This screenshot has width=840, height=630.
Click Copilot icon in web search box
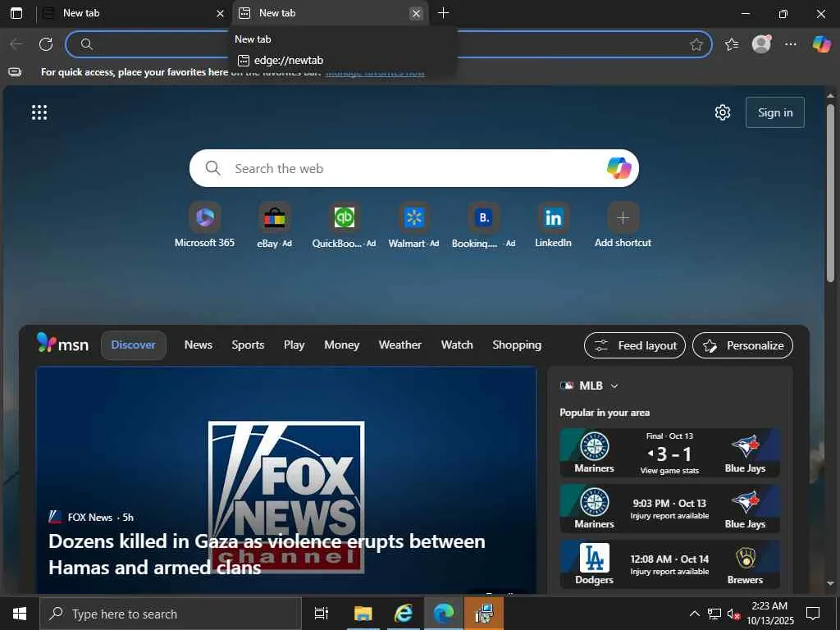(619, 168)
